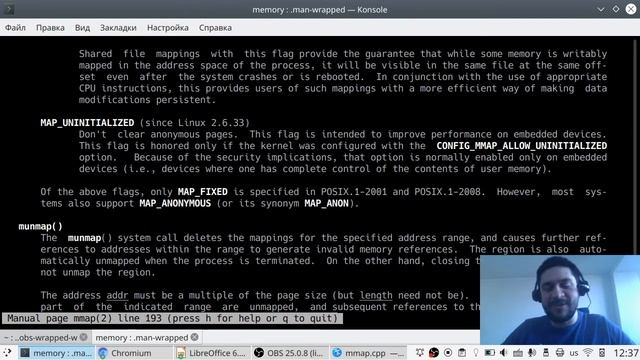Image resolution: width=640 pixels, height=360 pixels.
Task: Maximize the Konsole window
Action: pyautogui.click(x=616, y=9)
